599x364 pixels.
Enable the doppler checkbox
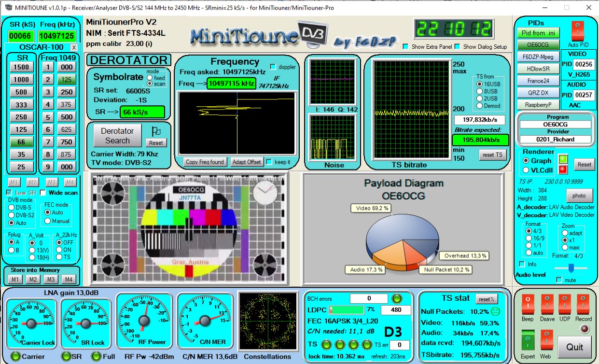point(273,67)
